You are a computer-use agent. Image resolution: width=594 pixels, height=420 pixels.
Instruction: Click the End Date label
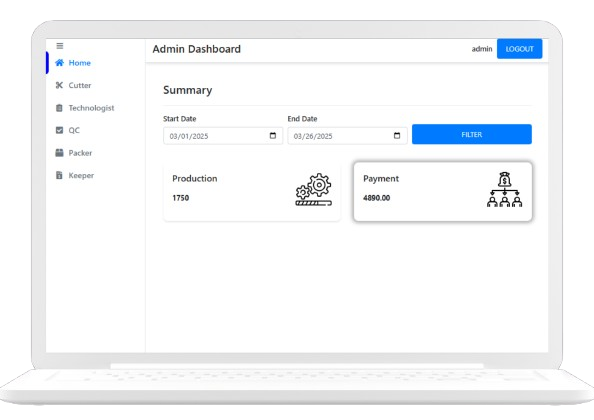coord(302,119)
